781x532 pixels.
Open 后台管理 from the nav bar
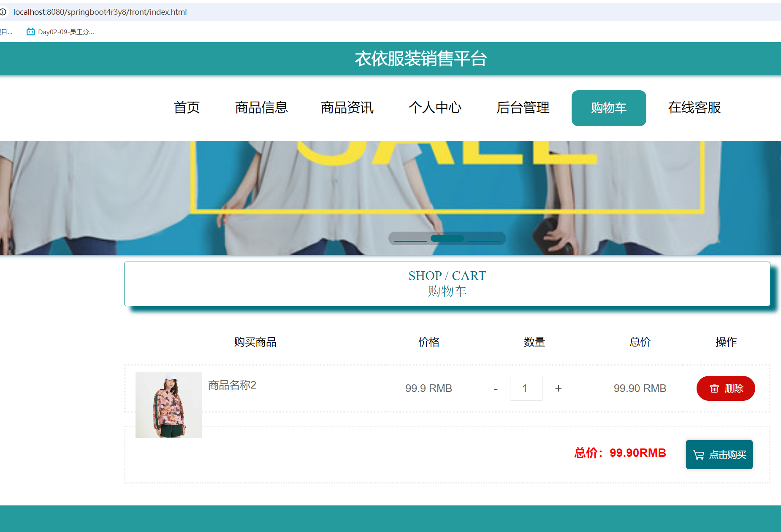[x=523, y=108]
